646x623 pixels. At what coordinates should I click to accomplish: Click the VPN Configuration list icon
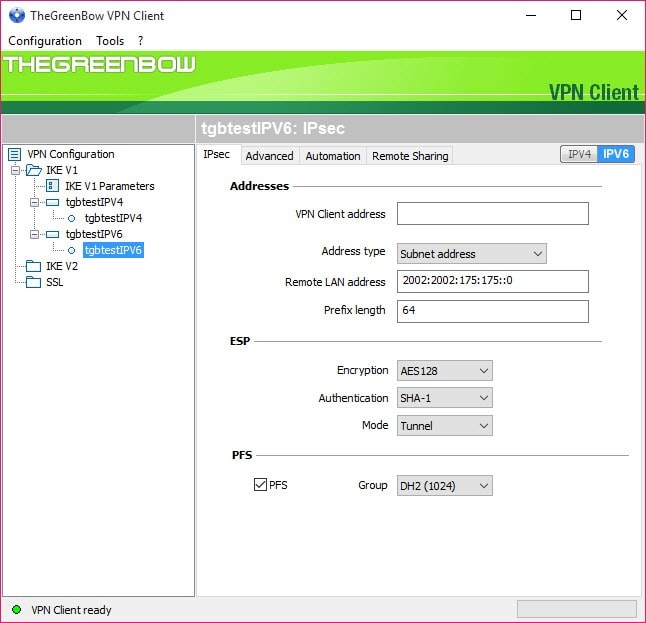pos(14,155)
